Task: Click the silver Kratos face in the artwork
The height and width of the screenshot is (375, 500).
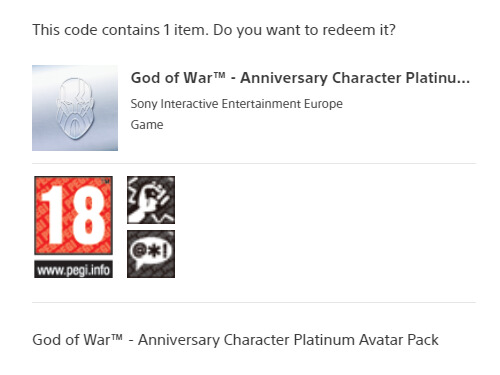Action: tap(75, 109)
